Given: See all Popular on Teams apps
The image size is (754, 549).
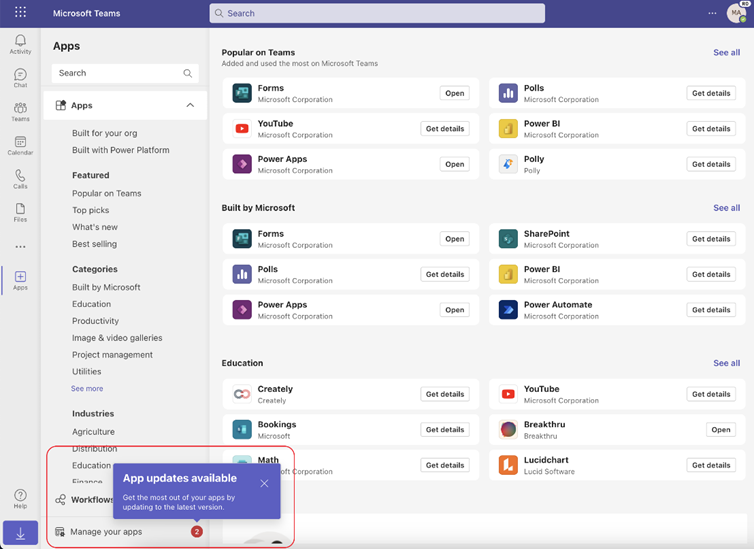Looking at the screenshot, I should [727, 52].
